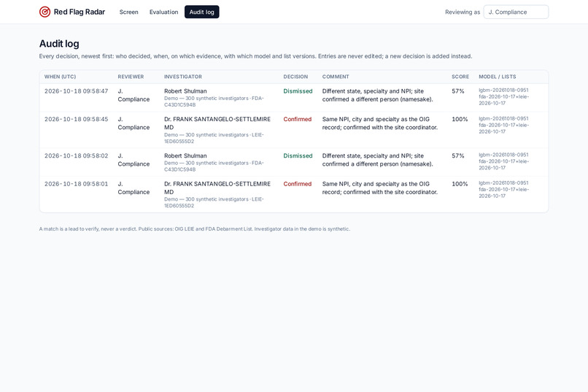The image size is (588, 392).
Task: Click the INVESTIGATOR column header
Action: 183,77
